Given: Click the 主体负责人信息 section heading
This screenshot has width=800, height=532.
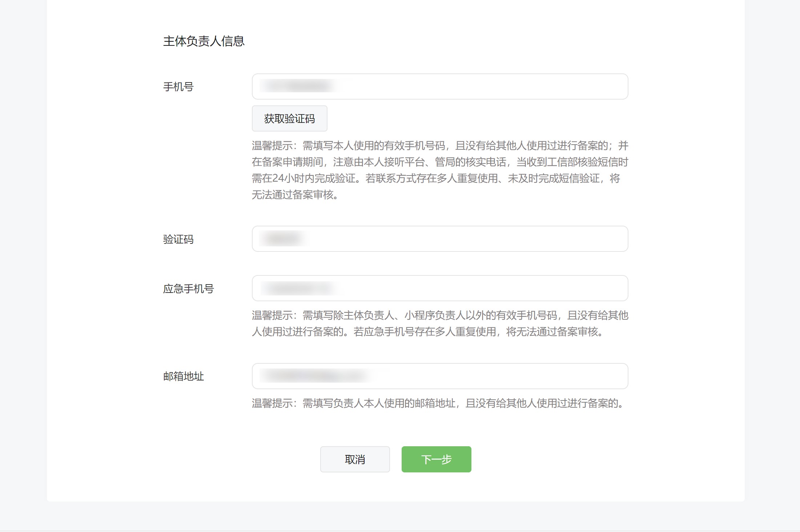Looking at the screenshot, I should click(x=204, y=41).
